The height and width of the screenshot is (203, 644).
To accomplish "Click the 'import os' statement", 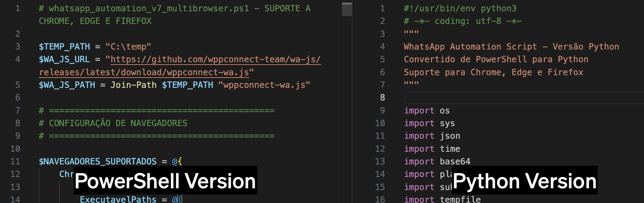I will [x=427, y=111].
